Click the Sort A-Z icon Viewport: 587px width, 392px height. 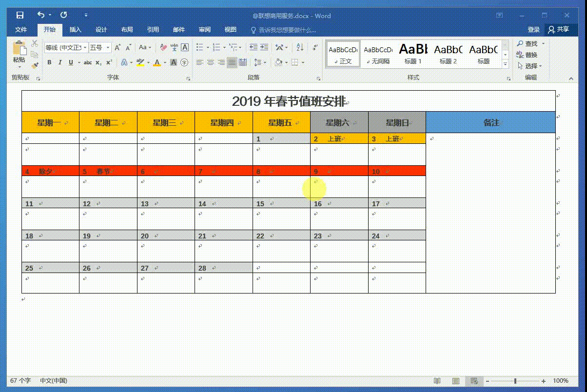(300, 47)
